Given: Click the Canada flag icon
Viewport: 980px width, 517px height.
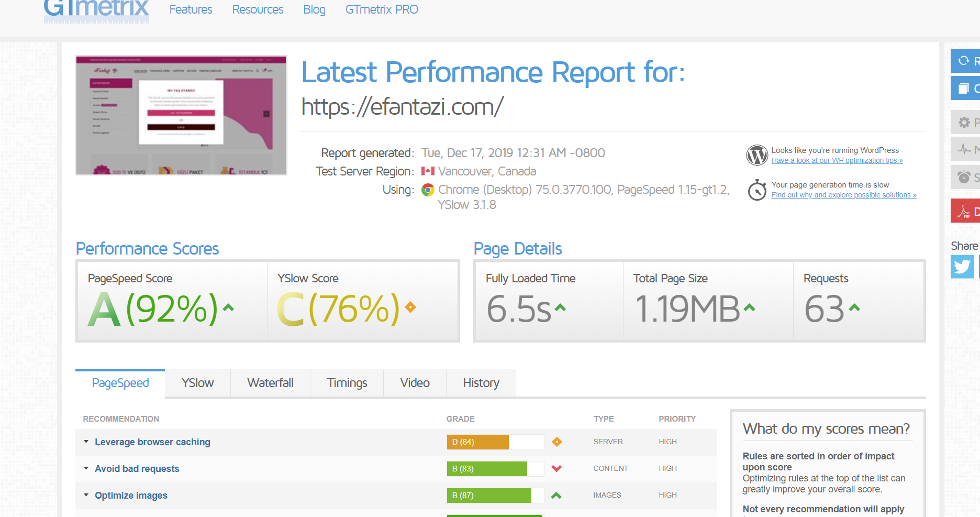Looking at the screenshot, I should click(x=428, y=171).
